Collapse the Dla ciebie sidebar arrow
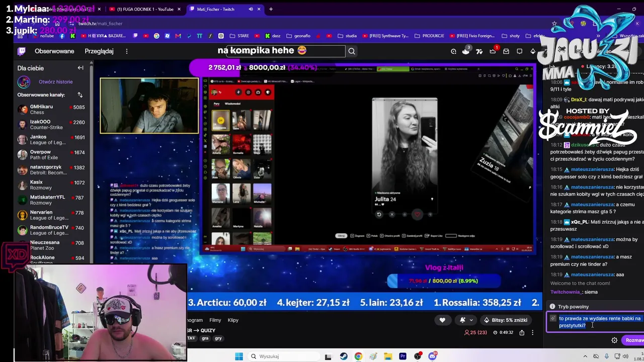 pyautogui.click(x=80, y=68)
